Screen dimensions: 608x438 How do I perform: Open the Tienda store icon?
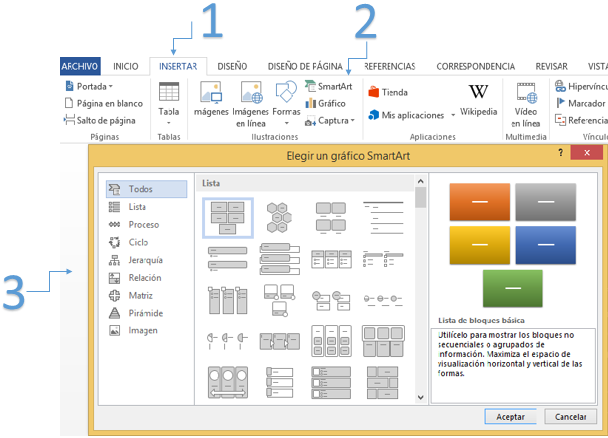pyautogui.click(x=373, y=92)
